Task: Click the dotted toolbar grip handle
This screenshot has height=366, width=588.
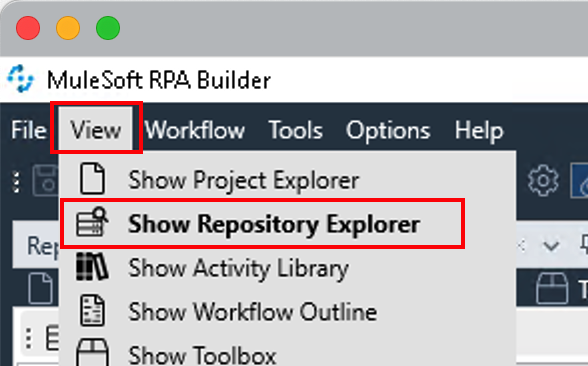Action: (x=16, y=182)
